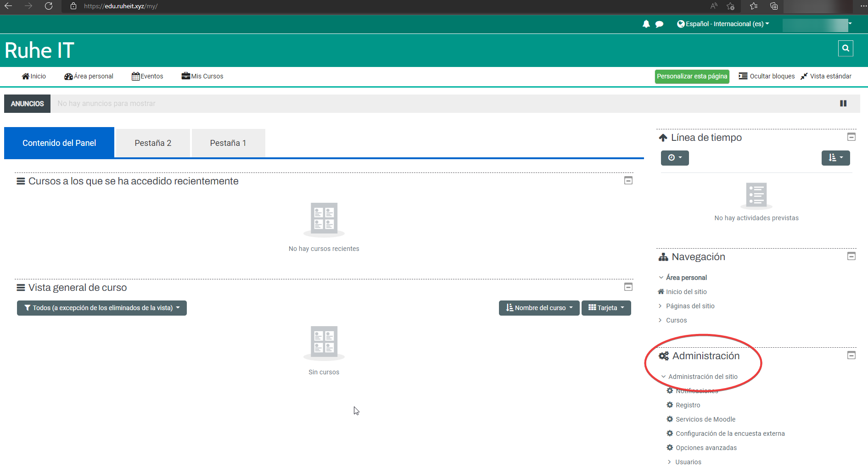This screenshot has height=467, width=868.
Task: Click the Notificaciones gear item
Action: coord(696,391)
